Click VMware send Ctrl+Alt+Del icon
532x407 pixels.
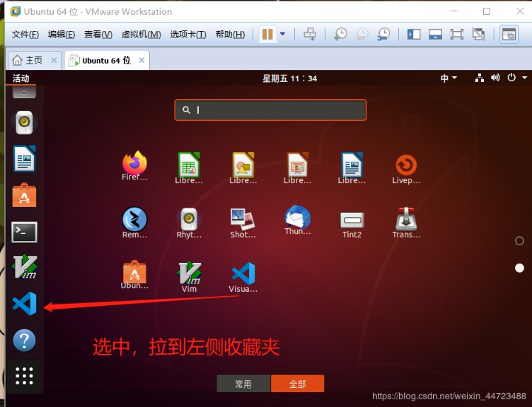tap(310, 34)
